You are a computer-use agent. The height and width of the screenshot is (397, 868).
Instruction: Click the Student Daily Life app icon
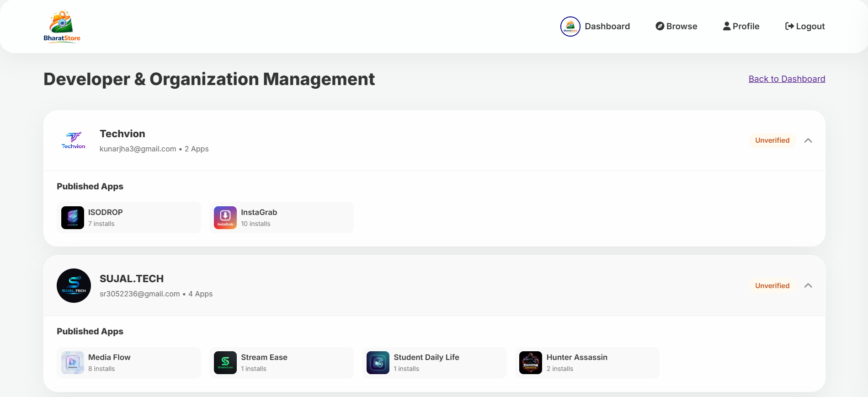click(378, 363)
